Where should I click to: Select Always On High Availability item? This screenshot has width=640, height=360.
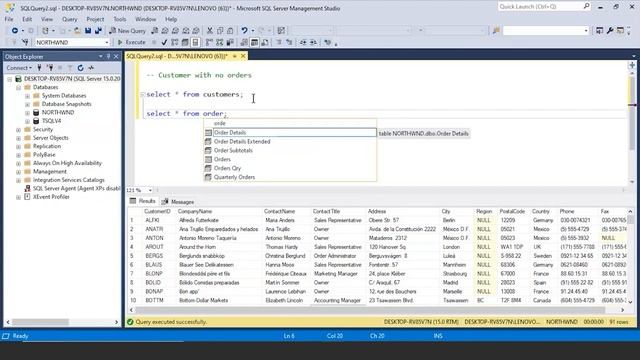click(x=67, y=163)
